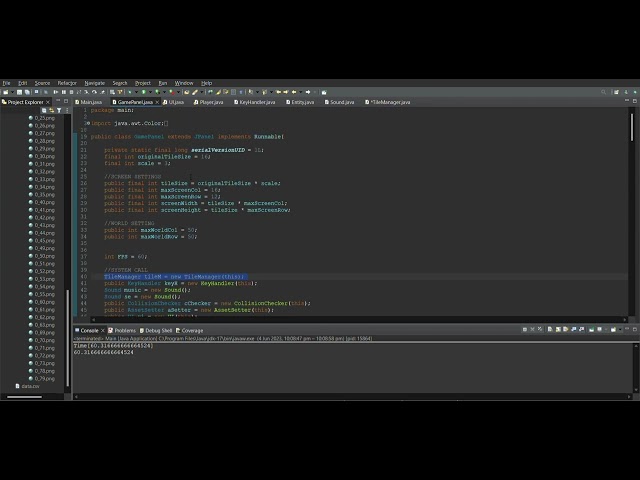The height and width of the screenshot is (480, 640).
Task: Click the Save icon in toolbar
Action: (19, 92)
